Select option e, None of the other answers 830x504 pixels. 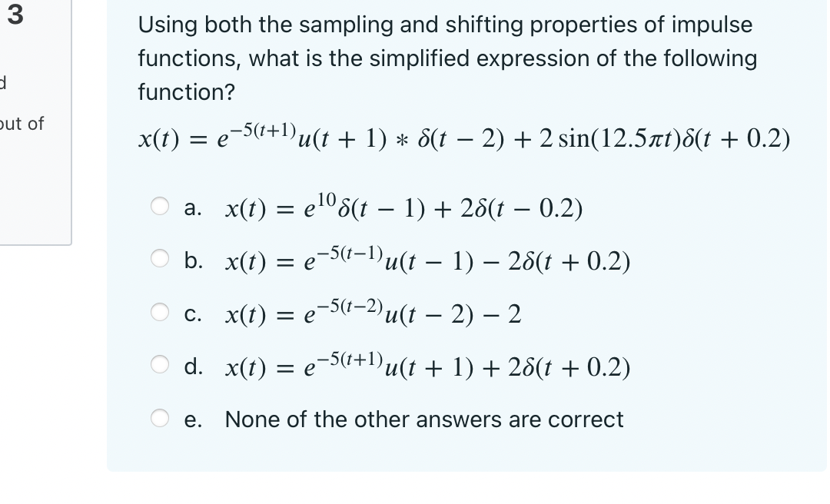click(x=159, y=417)
